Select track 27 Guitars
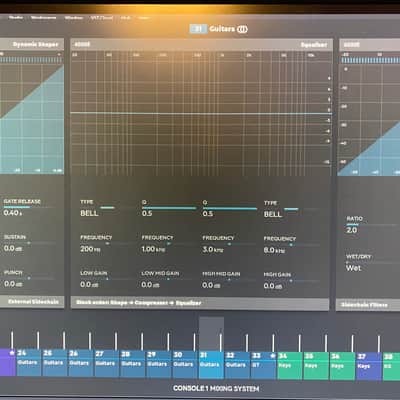The width and height of the screenshot is (400, 400). (106, 363)
